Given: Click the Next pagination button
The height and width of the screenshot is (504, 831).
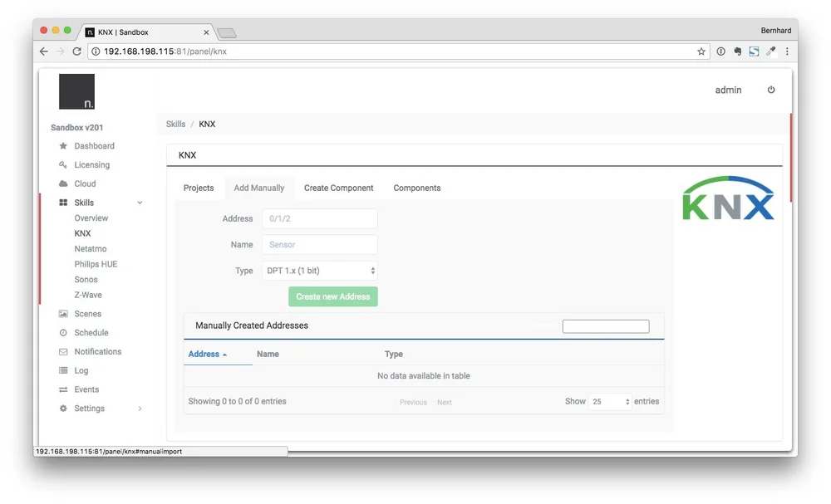Looking at the screenshot, I should 445,403.
